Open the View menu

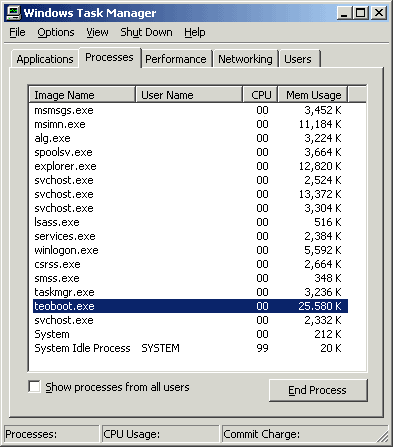click(x=97, y=32)
